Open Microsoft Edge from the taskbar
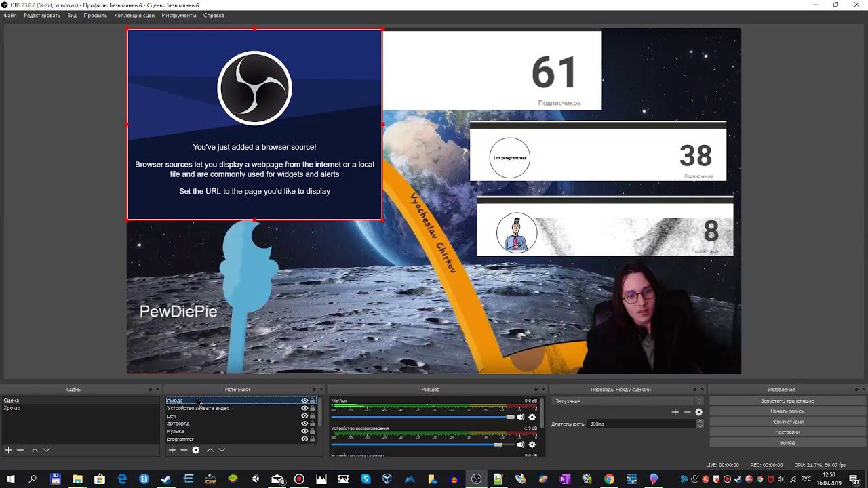868x488 pixels. coord(122,479)
